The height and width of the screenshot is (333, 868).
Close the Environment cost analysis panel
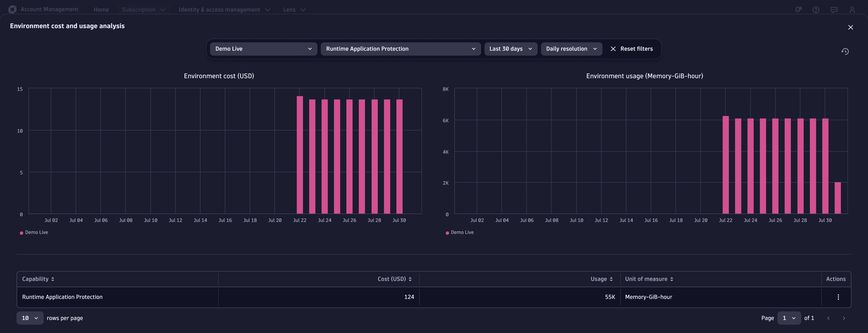pos(850,27)
